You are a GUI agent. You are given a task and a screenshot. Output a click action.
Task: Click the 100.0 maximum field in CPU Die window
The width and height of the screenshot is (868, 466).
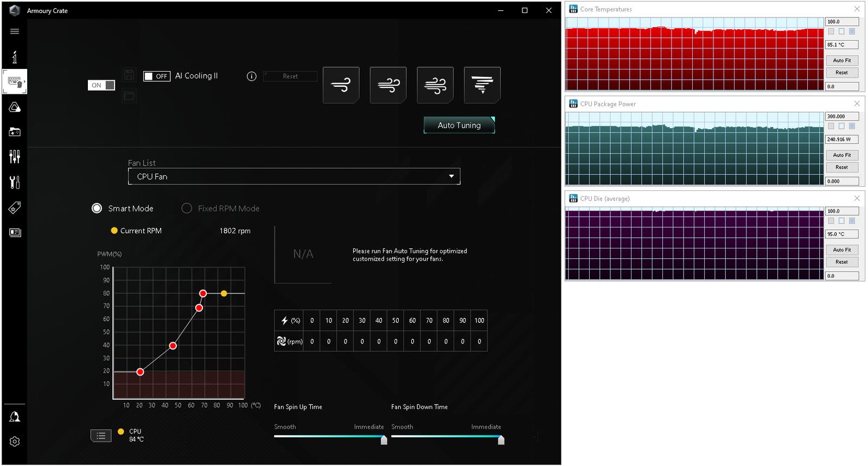[842, 211]
